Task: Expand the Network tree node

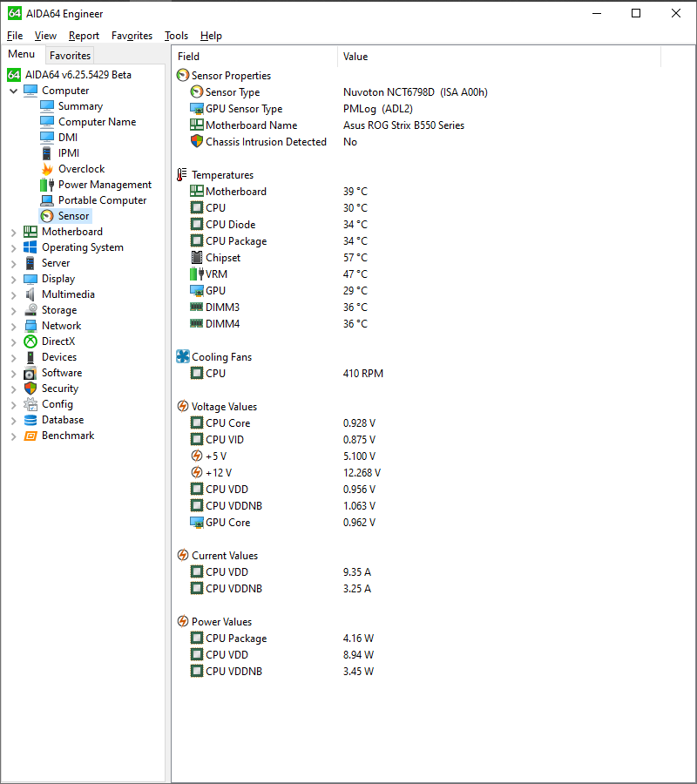Action: [x=13, y=326]
